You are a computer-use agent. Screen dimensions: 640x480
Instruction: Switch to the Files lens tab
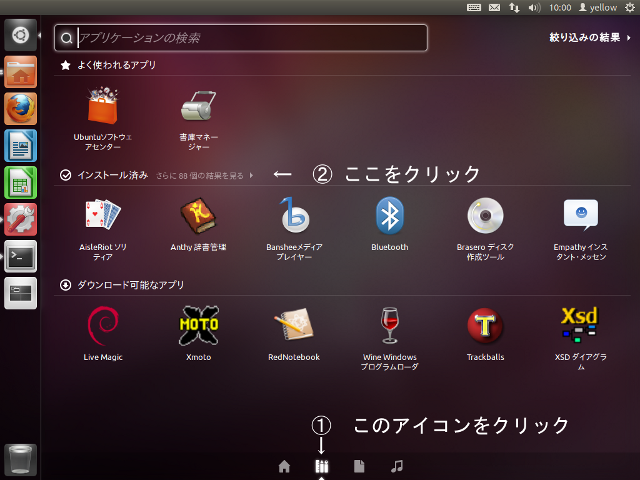pyautogui.click(x=359, y=466)
